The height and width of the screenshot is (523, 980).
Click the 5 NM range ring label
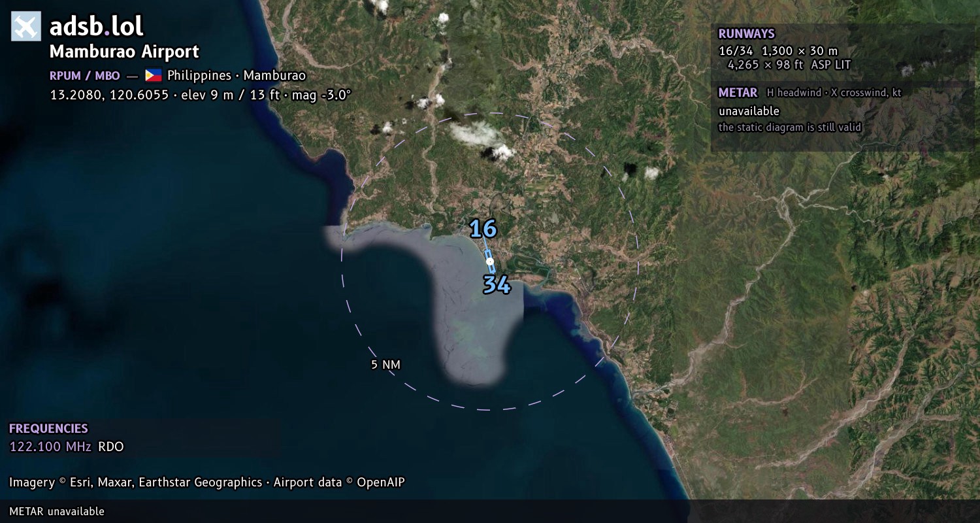click(x=385, y=365)
